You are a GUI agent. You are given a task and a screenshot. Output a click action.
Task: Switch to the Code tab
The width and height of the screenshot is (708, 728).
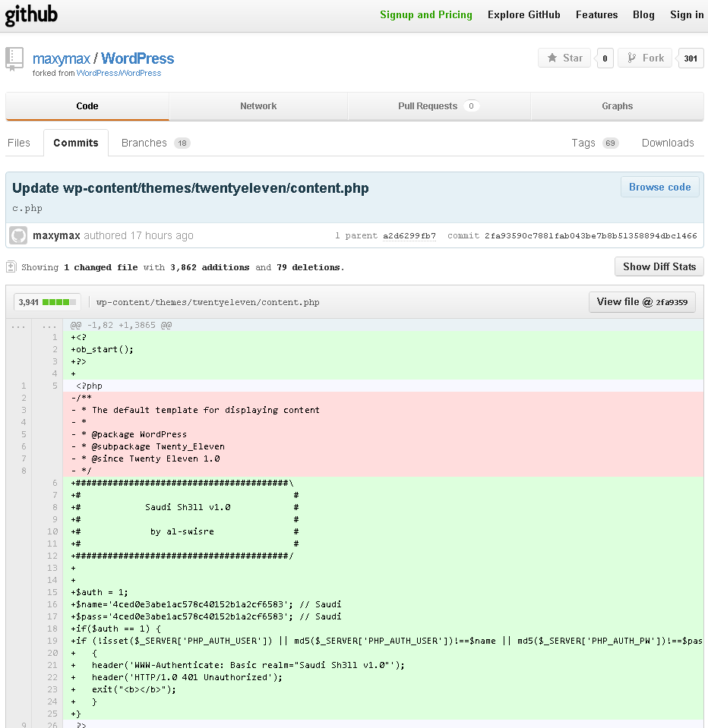[87, 106]
